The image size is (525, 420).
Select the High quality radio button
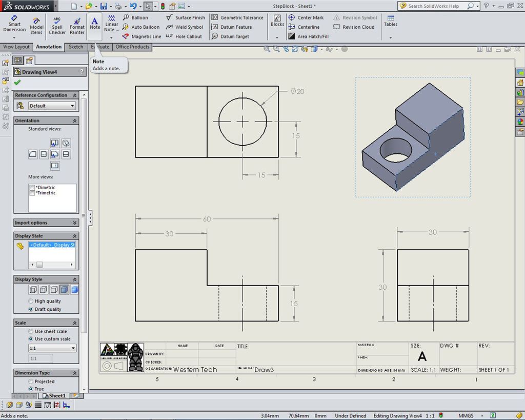[x=31, y=301]
